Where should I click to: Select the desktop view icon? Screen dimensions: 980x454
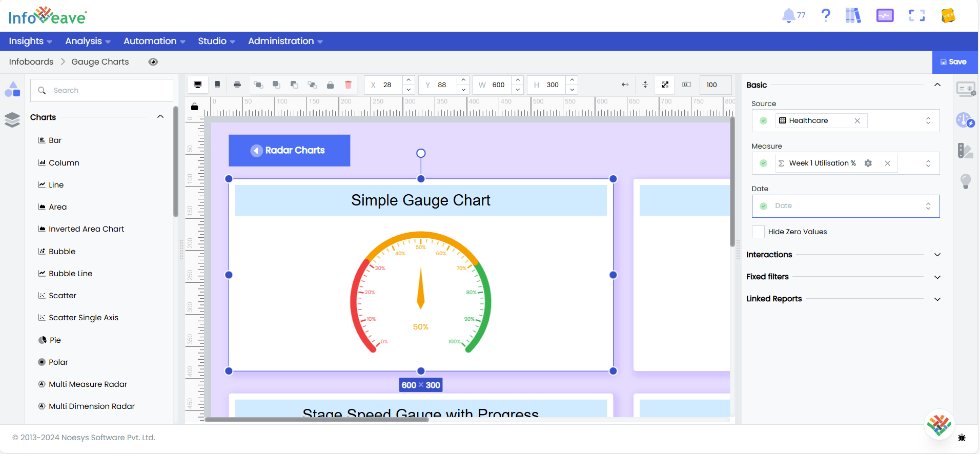click(198, 85)
